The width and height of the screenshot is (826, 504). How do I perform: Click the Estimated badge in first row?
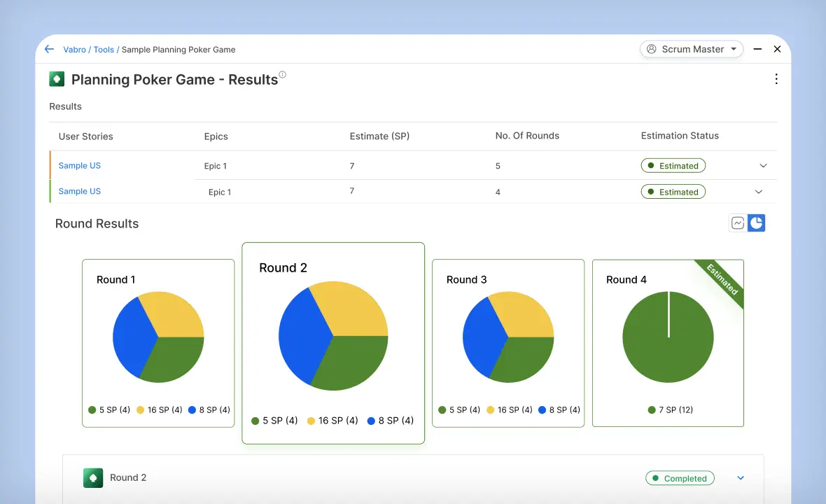coord(673,166)
